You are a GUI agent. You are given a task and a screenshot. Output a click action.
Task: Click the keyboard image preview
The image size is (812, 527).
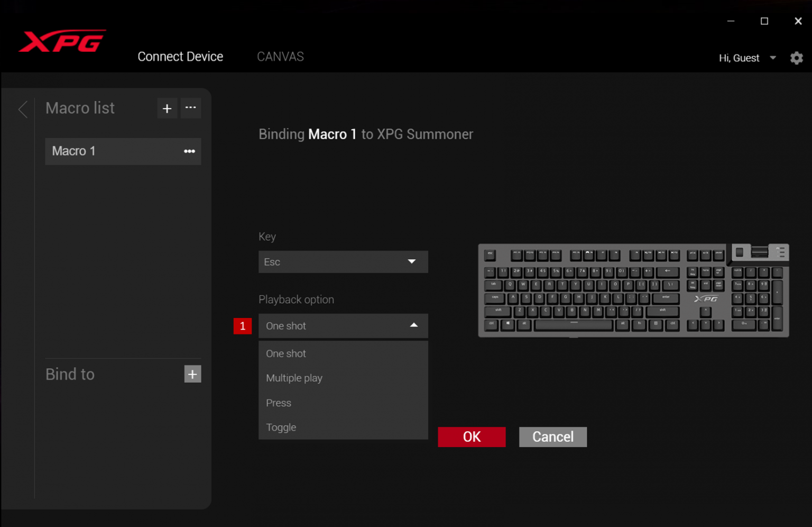[x=633, y=290]
